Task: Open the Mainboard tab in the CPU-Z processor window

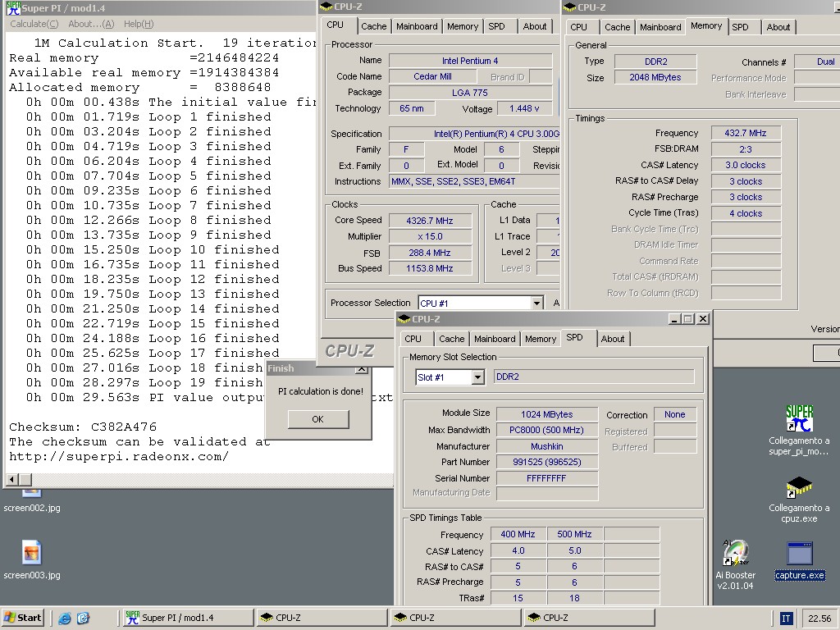Action: pos(417,26)
